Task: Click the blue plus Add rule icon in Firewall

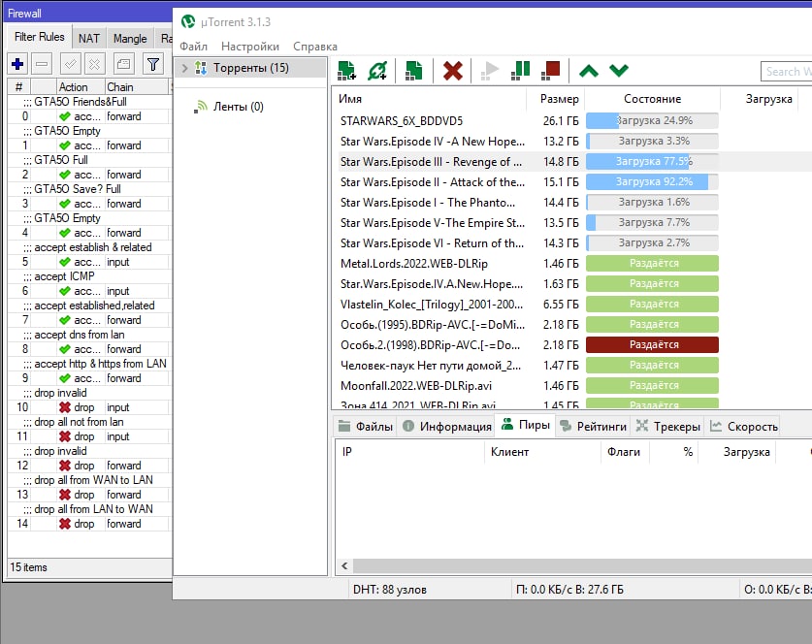Action: coord(17,64)
